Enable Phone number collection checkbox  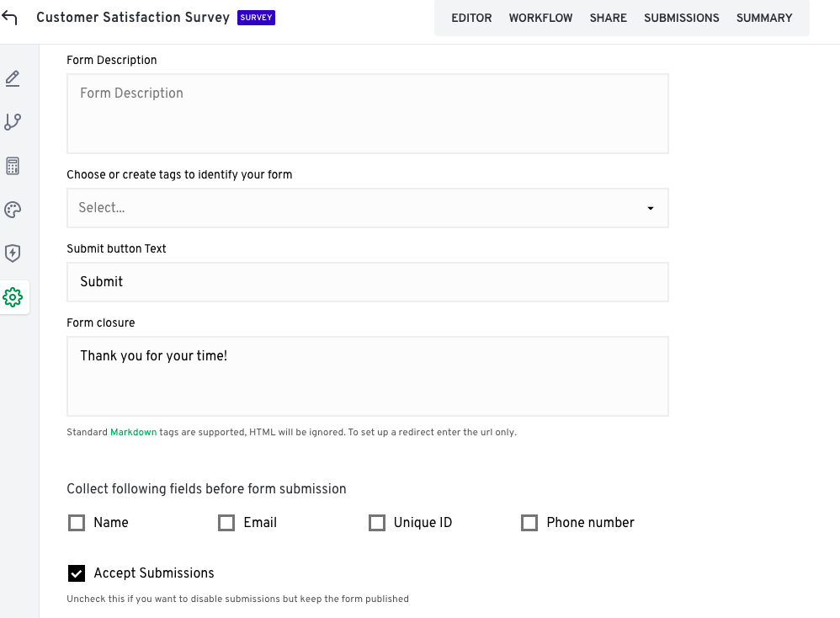click(529, 523)
